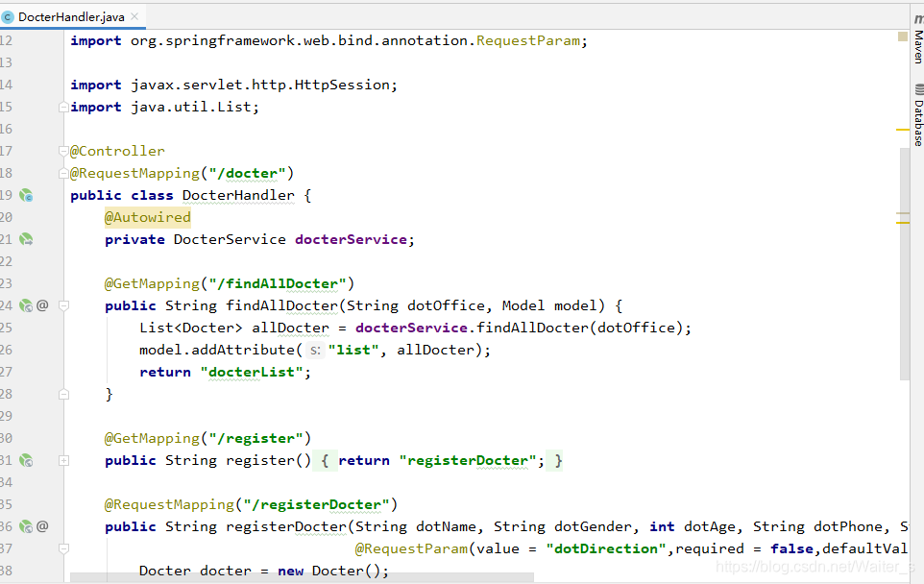Open the Database tool window

pos(918,115)
